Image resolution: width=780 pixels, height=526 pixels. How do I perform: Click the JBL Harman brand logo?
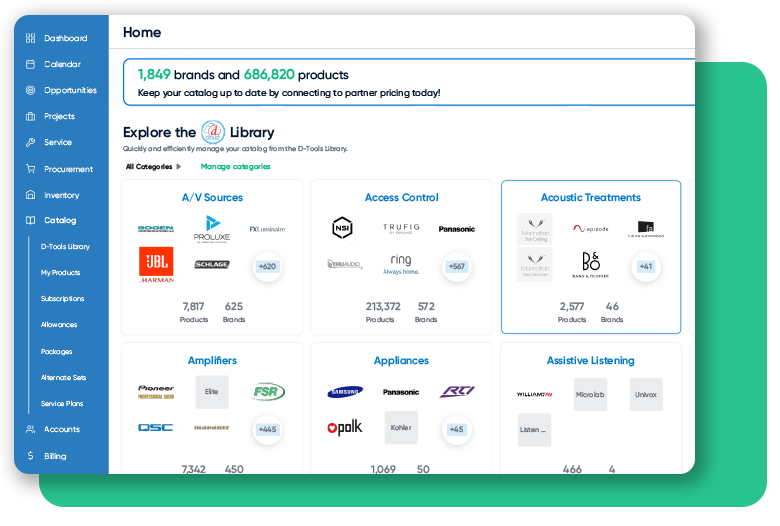coord(156,265)
